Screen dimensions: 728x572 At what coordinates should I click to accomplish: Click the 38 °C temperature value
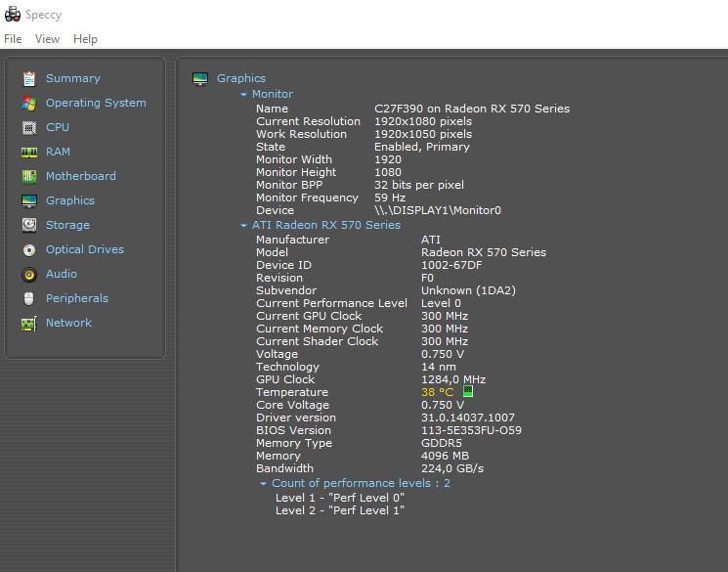pos(437,392)
